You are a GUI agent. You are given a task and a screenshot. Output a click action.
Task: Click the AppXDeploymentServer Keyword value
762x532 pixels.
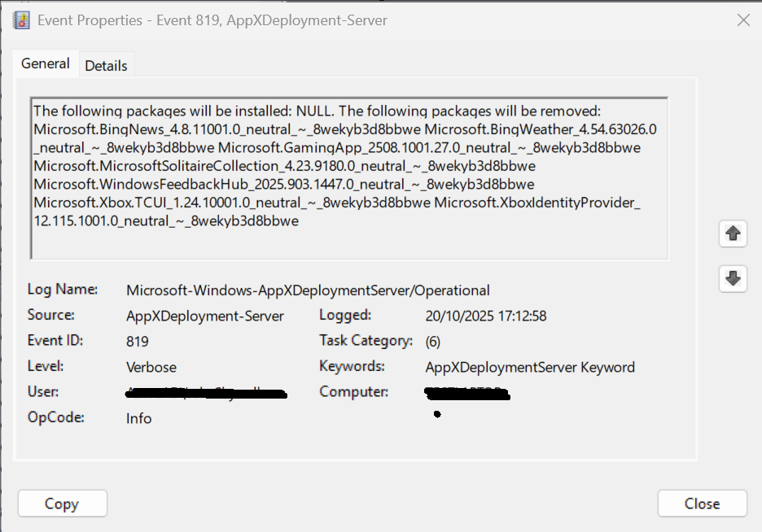coord(529,368)
